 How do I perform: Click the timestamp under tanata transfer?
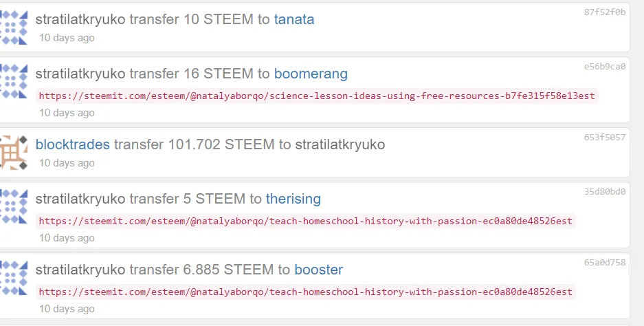click(67, 38)
